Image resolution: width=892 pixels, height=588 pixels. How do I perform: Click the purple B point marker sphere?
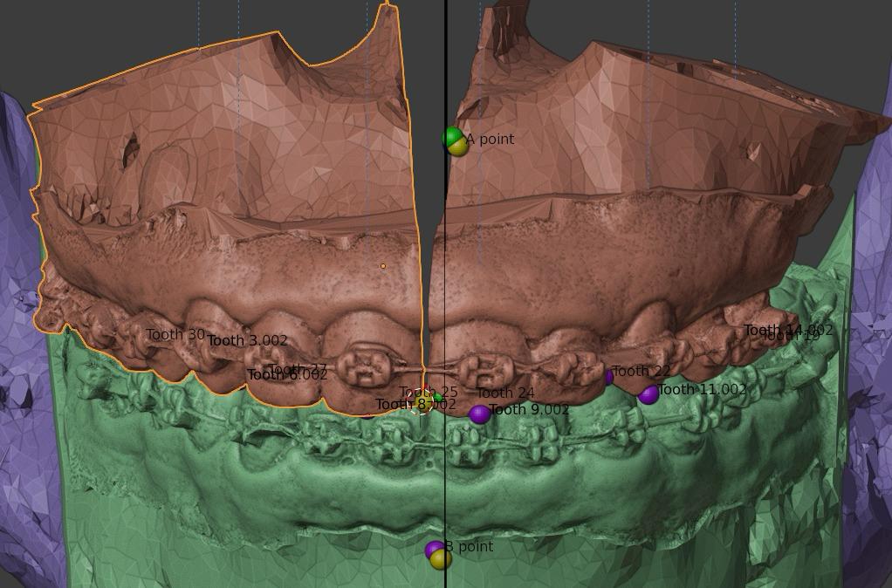click(x=433, y=549)
